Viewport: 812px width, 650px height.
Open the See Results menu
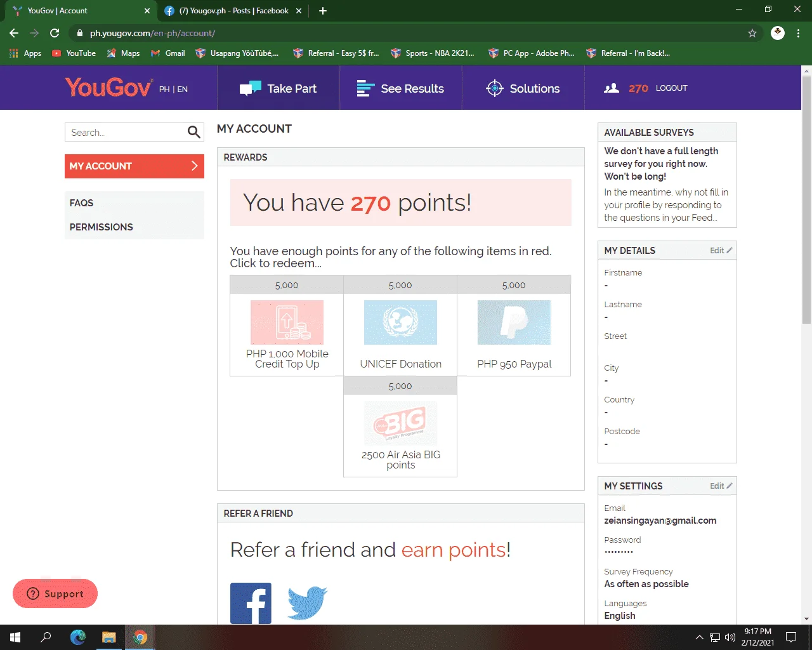point(400,88)
